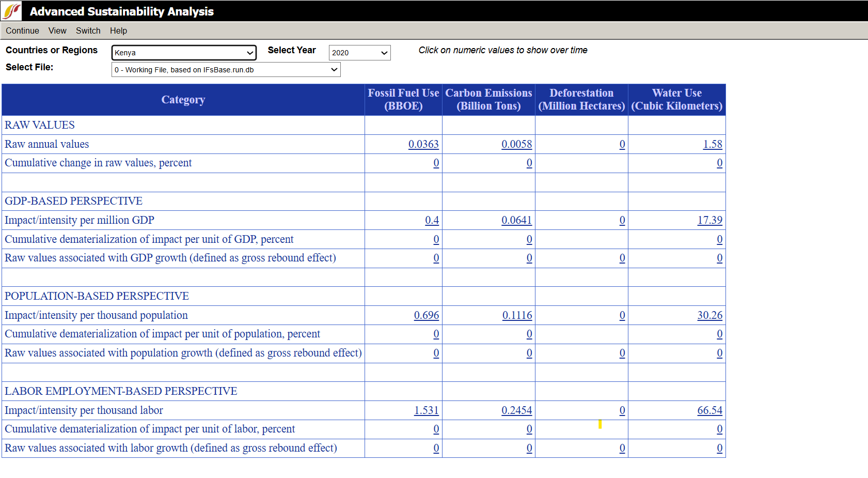Click water use per population value 30.26
The image size is (868, 478).
(x=709, y=315)
